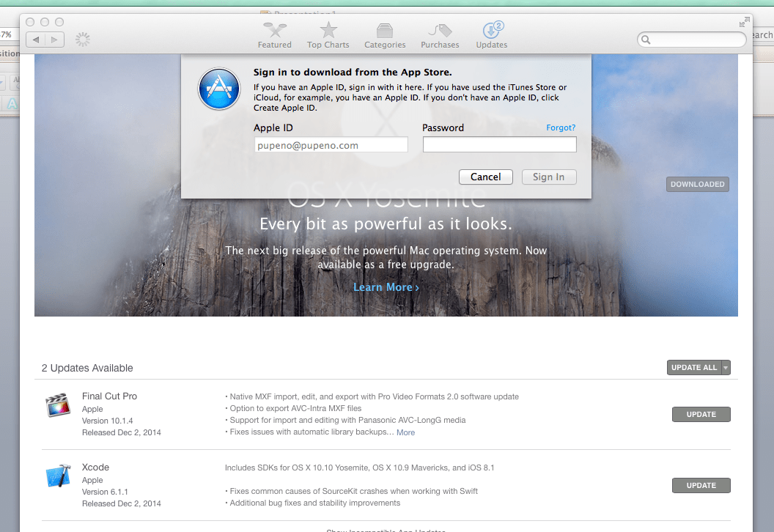Image resolution: width=774 pixels, height=532 pixels.
Task: Click the '2 Updates Available' heading
Action: [x=87, y=368]
